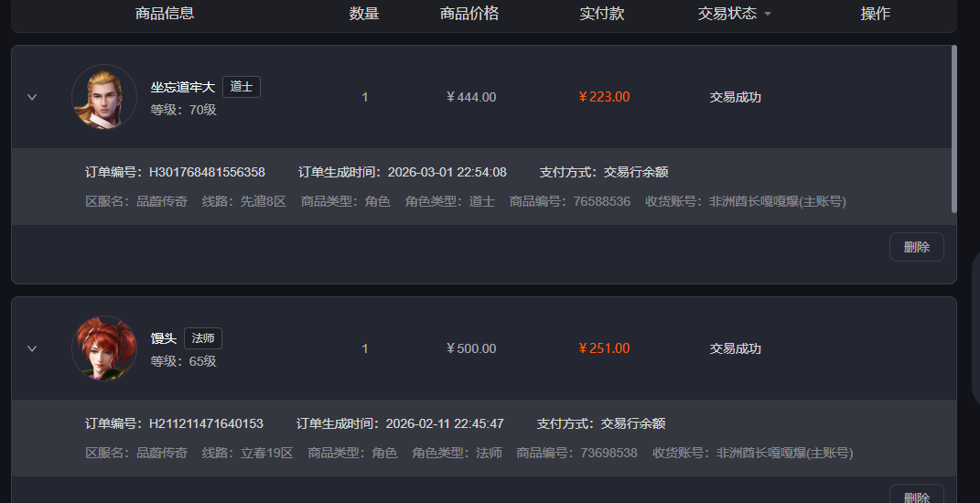Click the paid amount ¥223.00
Image resolution: width=980 pixels, height=503 pixels.
click(604, 97)
